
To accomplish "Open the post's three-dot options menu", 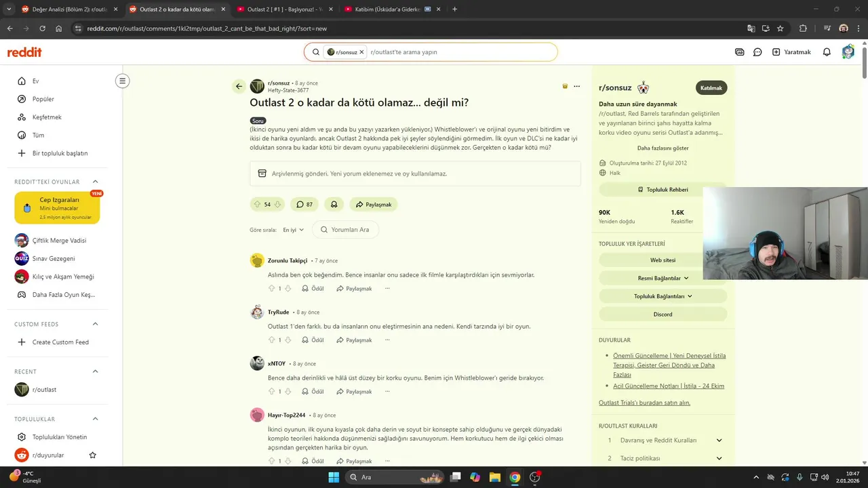I will point(576,86).
